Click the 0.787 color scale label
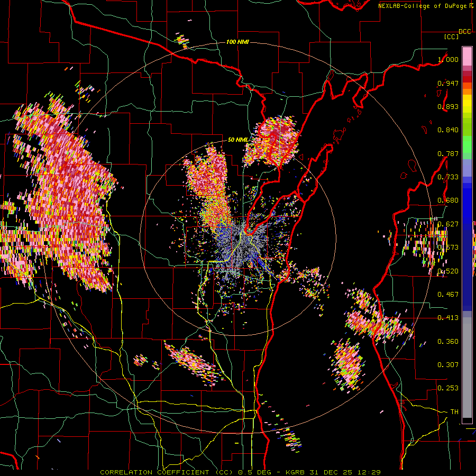The height and width of the screenshot is (476, 476). 448,153
